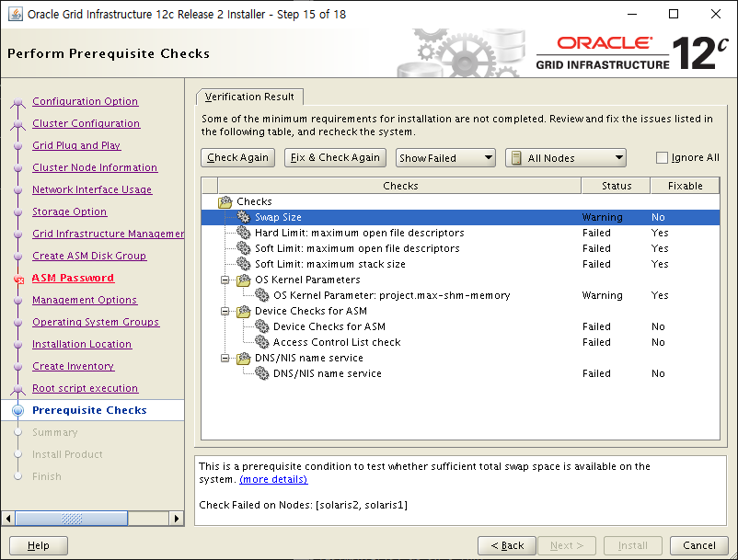
Task: Open the Show Failed filter dropdown
Action: [445, 158]
